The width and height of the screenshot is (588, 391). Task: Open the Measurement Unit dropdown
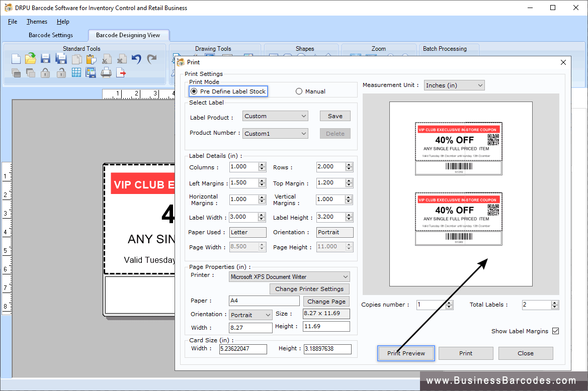tap(480, 85)
